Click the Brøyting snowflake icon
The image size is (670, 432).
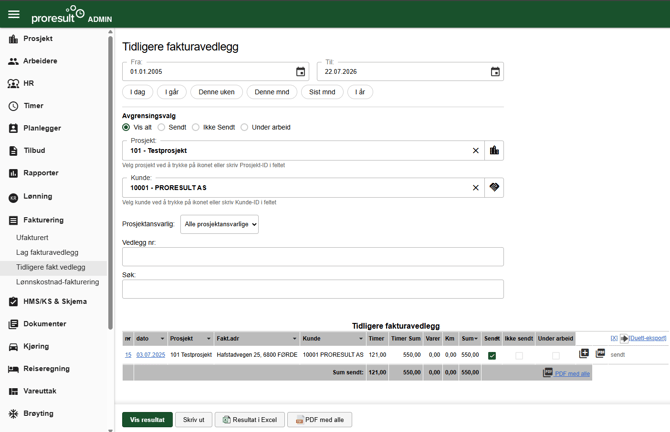[x=13, y=414]
